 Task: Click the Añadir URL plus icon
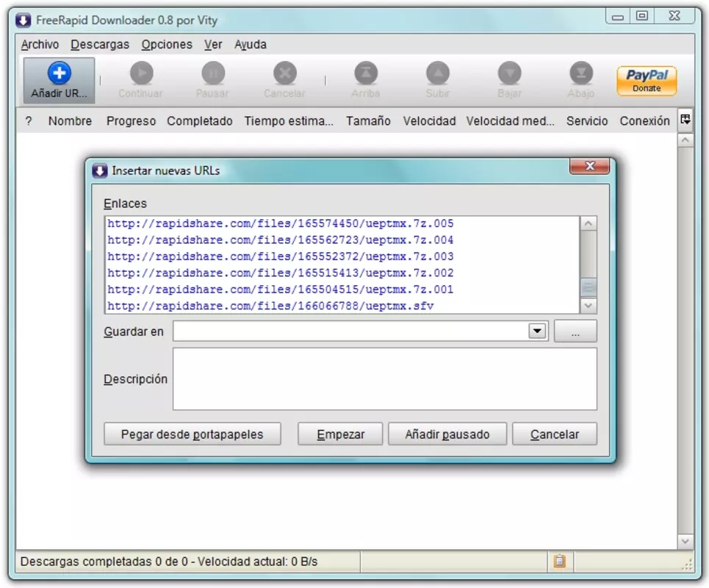click(x=60, y=73)
